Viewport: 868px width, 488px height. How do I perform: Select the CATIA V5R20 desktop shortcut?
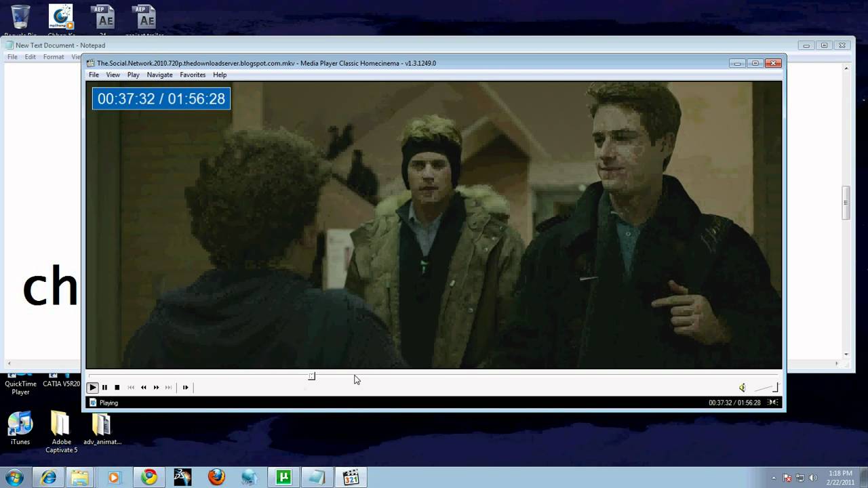coord(61,380)
